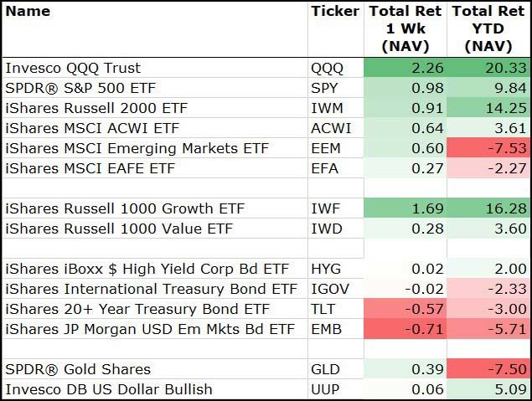
Task: Select the iShares MSCI EAFE ETF name
Action: 77,168
